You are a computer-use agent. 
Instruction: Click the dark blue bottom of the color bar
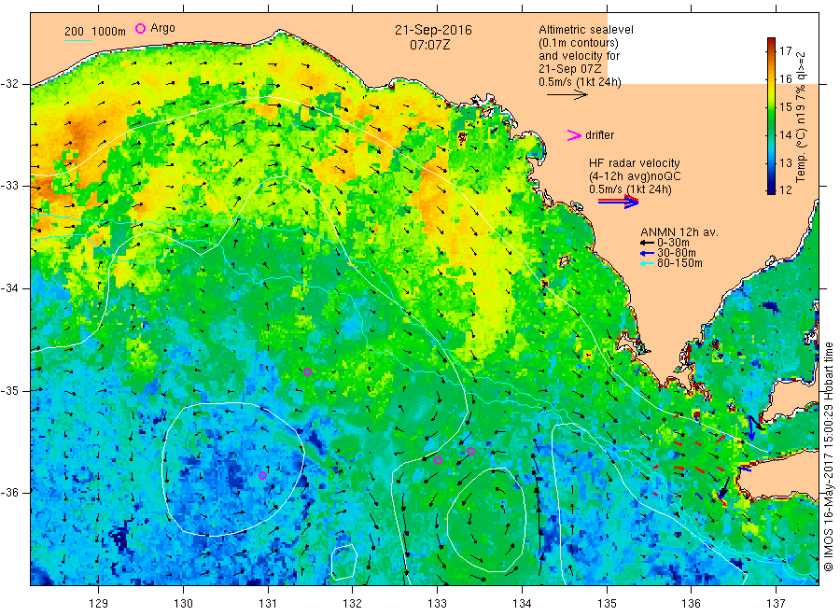pos(771,189)
